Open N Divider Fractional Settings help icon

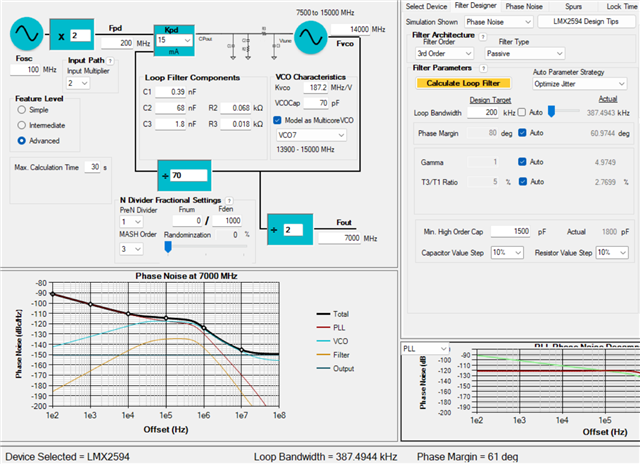pos(229,201)
